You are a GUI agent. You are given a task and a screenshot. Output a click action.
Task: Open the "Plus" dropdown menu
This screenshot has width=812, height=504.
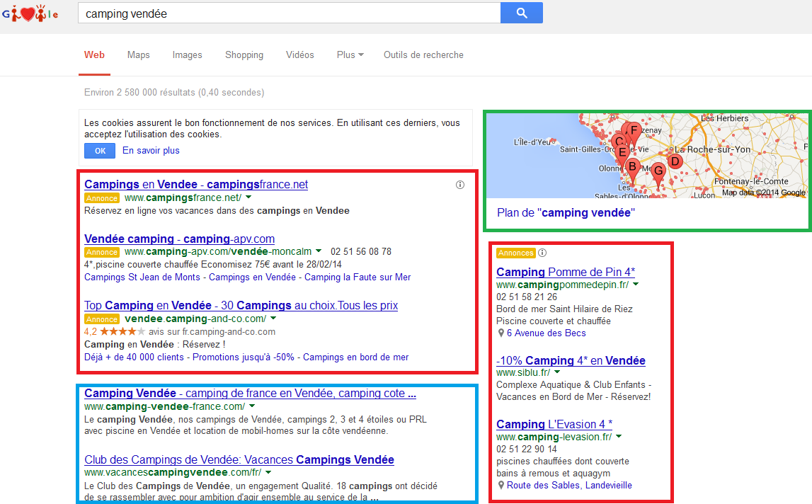tap(349, 55)
